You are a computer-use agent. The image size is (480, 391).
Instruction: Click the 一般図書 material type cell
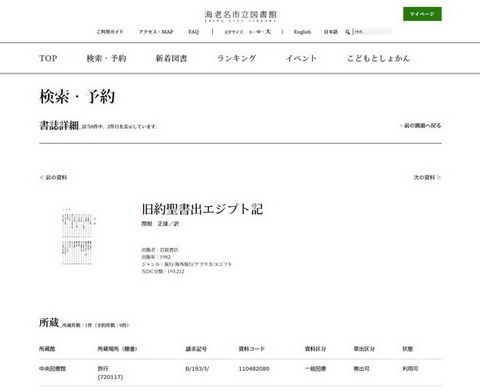[x=315, y=369]
